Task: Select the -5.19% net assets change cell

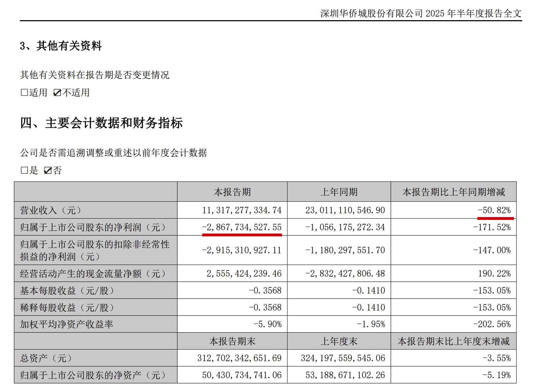Action: (x=496, y=375)
